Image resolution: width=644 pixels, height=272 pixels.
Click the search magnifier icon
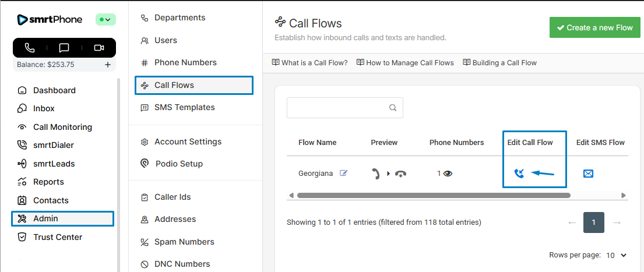pyautogui.click(x=393, y=108)
